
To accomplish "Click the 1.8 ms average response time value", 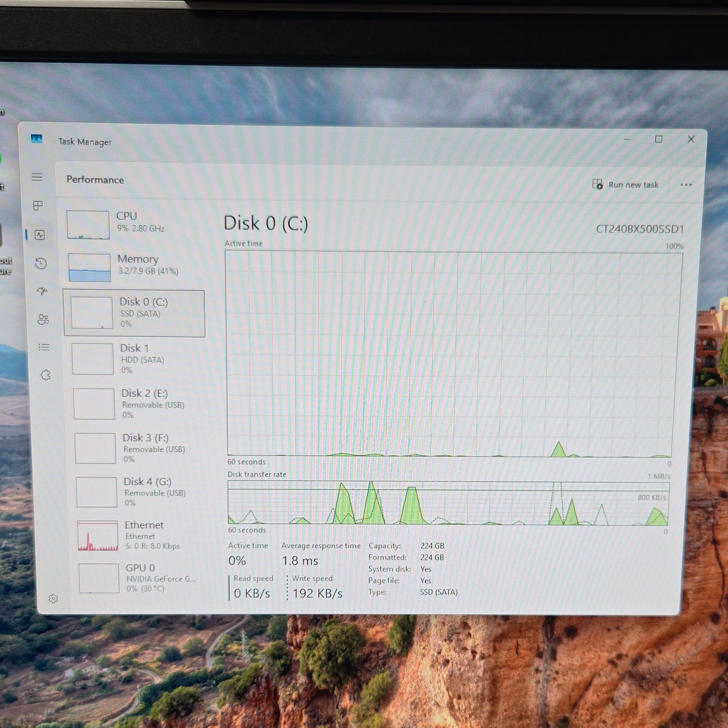I will coord(300,561).
